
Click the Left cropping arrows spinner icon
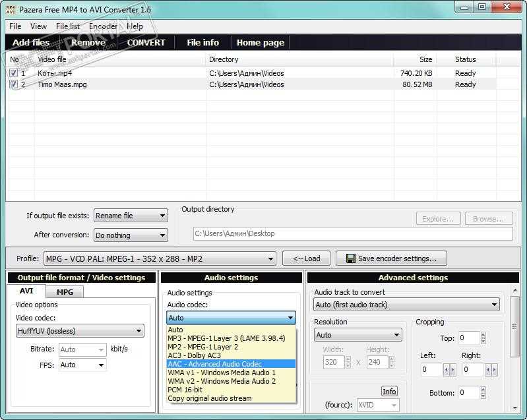[x=449, y=370]
